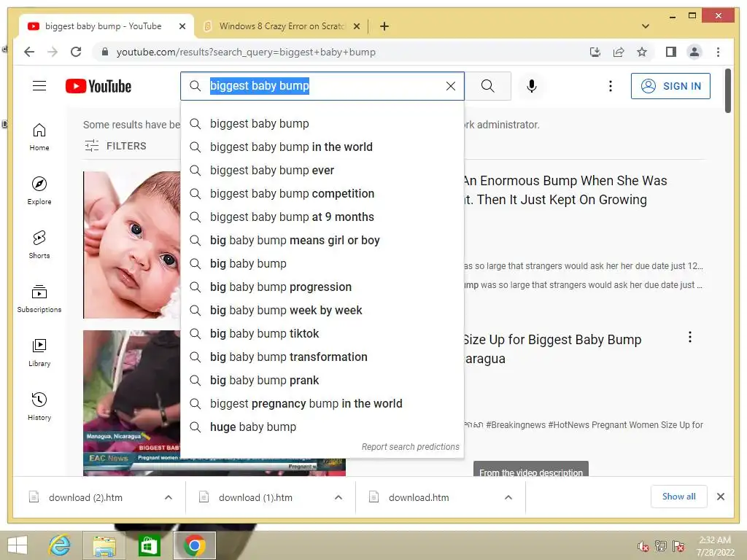The height and width of the screenshot is (560, 747).
Task: Switch to Windows 8 Crazy Error on Scratch tab
Action: [281, 26]
